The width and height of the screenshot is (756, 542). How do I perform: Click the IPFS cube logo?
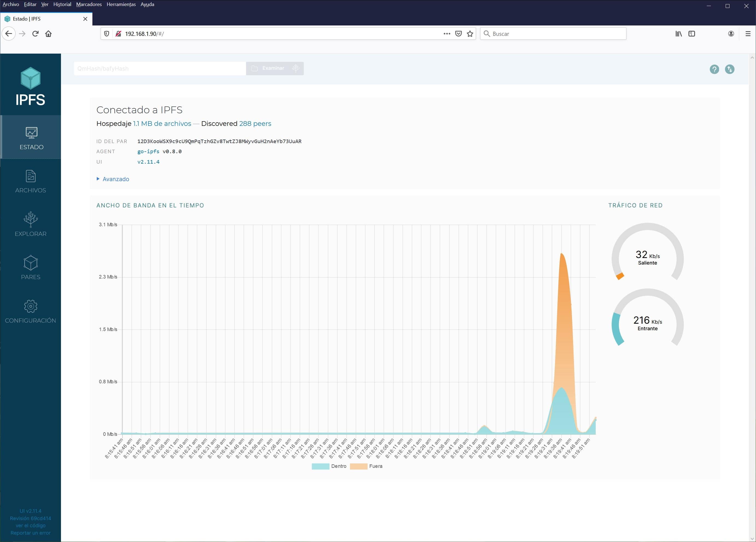[x=30, y=78]
